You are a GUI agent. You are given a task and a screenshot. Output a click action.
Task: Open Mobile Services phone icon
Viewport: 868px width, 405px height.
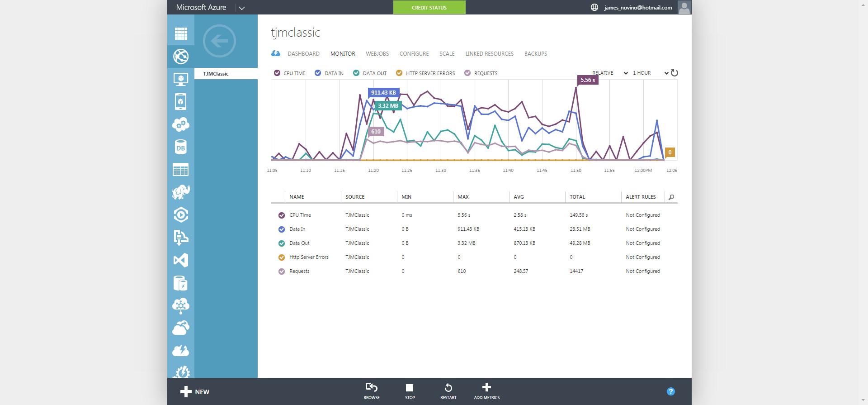click(x=181, y=102)
